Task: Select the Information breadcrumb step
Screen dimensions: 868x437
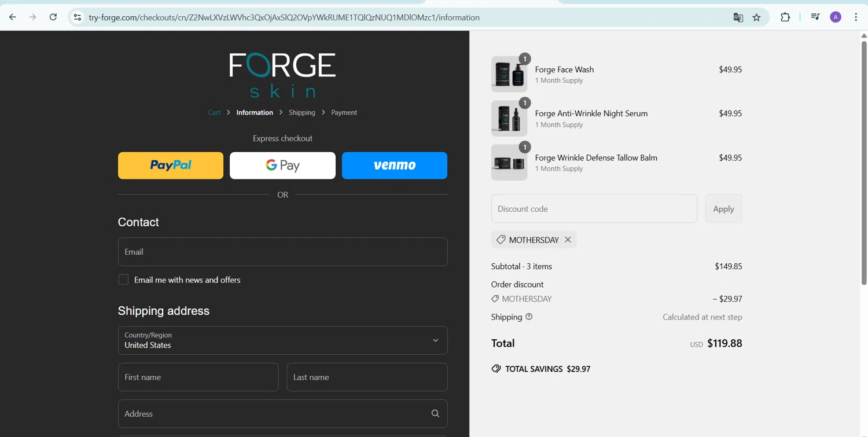Action: (x=255, y=112)
